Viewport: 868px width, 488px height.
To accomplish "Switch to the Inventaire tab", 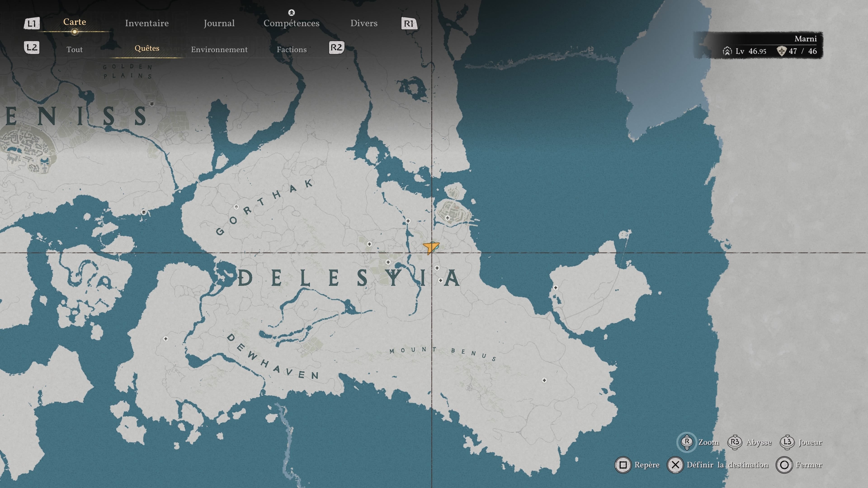I will point(146,23).
